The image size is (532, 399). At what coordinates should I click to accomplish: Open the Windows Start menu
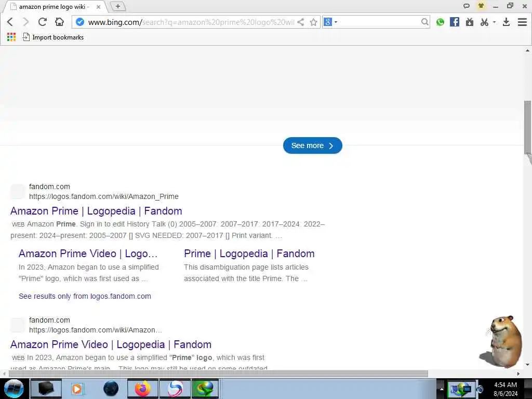(x=14, y=389)
